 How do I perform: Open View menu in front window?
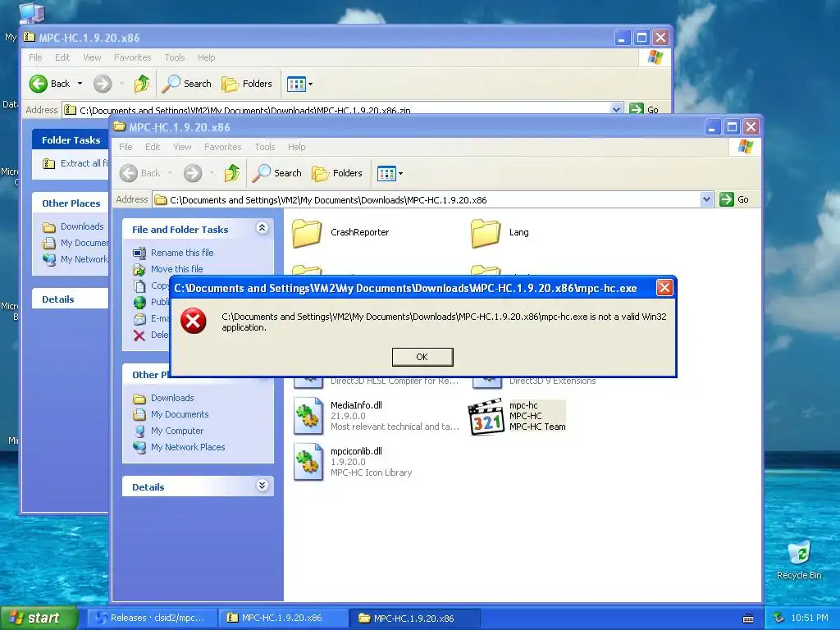(x=182, y=147)
